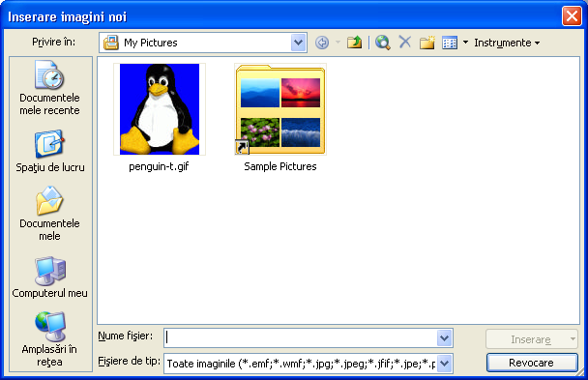Click the penguin-t.gif file name label
The width and height of the screenshot is (588, 380).
click(x=159, y=166)
